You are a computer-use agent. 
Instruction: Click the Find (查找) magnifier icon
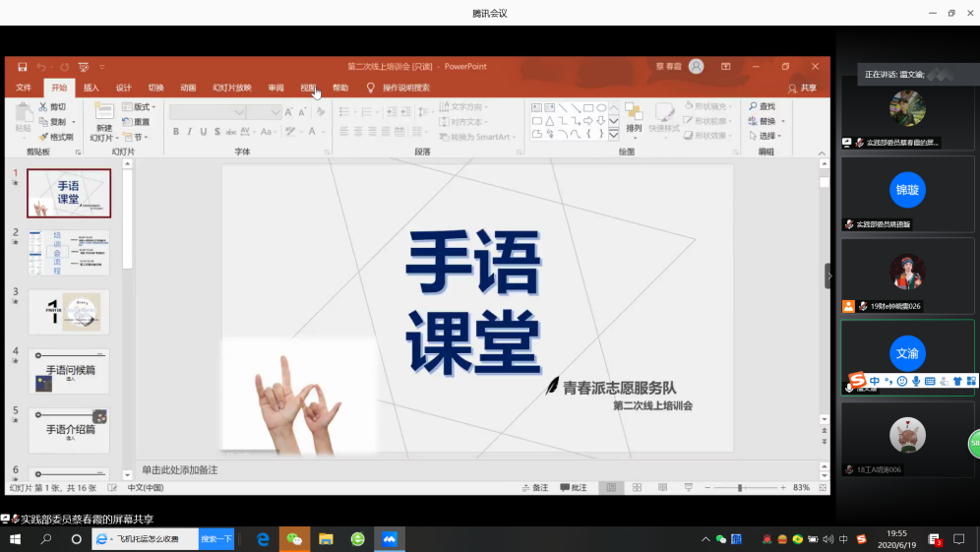click(753, 106)
